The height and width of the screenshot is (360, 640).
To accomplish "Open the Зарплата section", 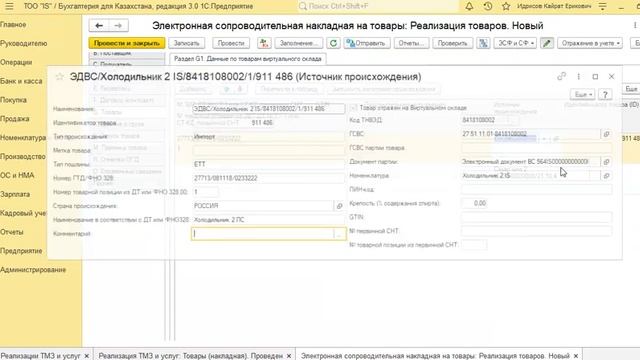I will (15, 194).
